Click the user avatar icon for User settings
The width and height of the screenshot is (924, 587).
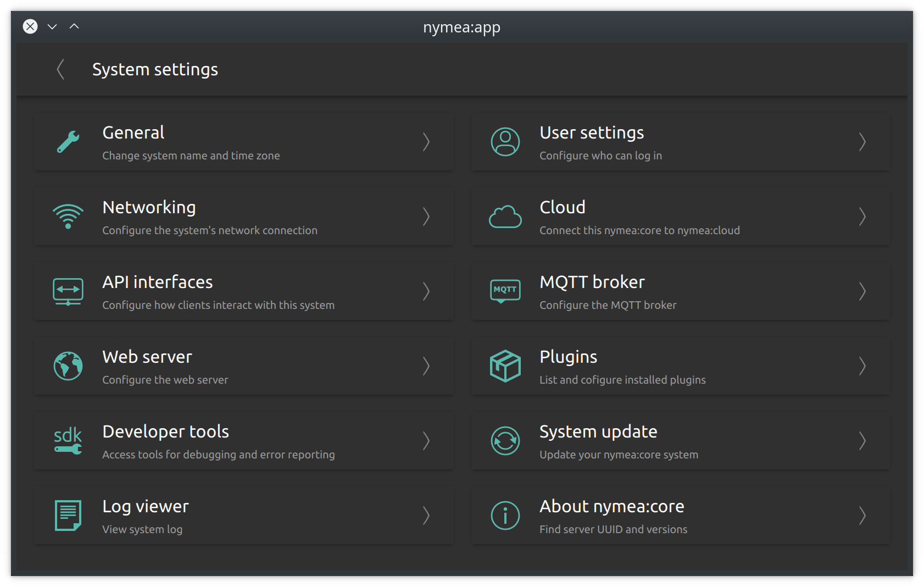click(505, 142)
